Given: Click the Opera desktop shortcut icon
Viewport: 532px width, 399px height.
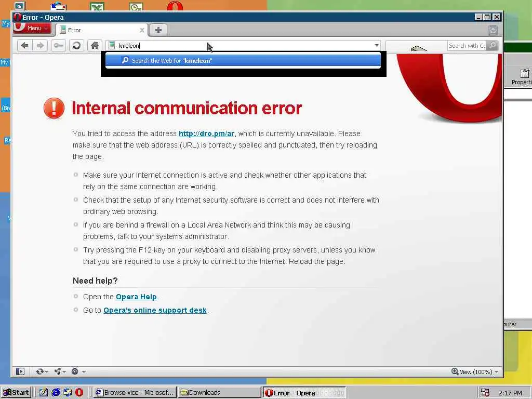Looking at the screenshot, I should click(175, 6).
